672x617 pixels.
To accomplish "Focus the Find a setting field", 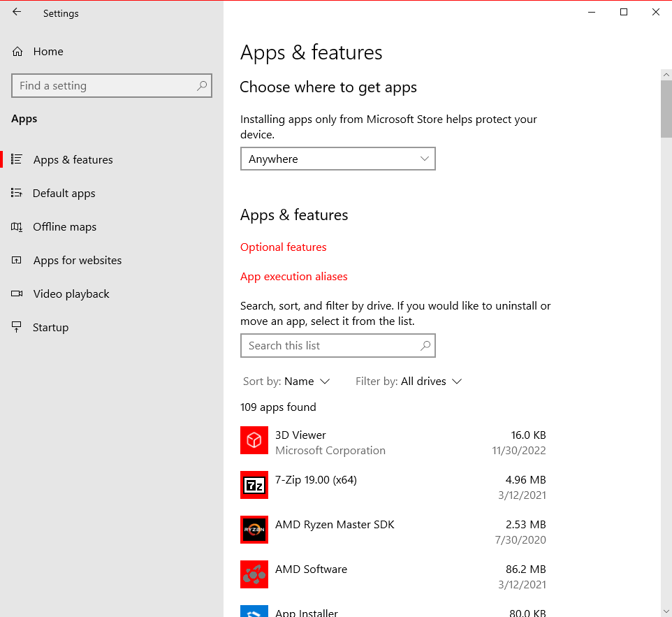I will click(112, 86).
